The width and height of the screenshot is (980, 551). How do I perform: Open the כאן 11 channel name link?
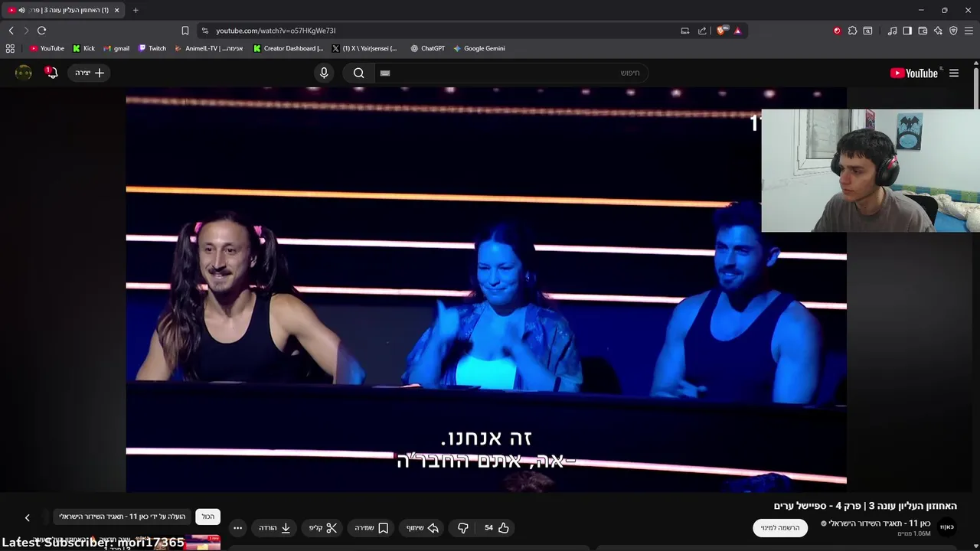880,523
